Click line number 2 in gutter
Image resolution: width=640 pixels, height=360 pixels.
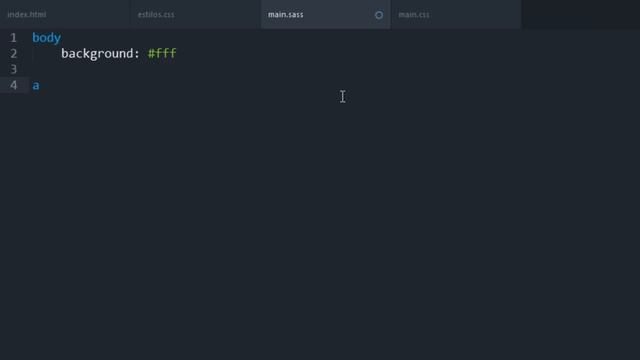[x=13, y=53]
